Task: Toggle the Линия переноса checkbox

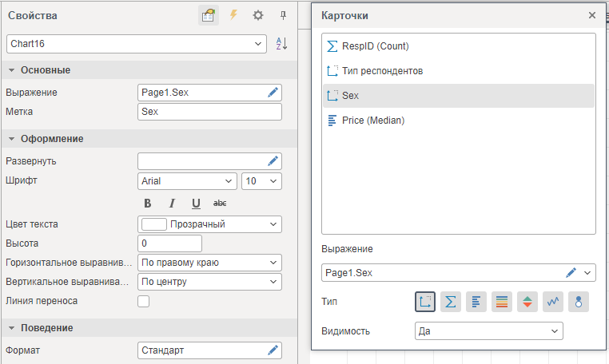Action: [144, 301]
